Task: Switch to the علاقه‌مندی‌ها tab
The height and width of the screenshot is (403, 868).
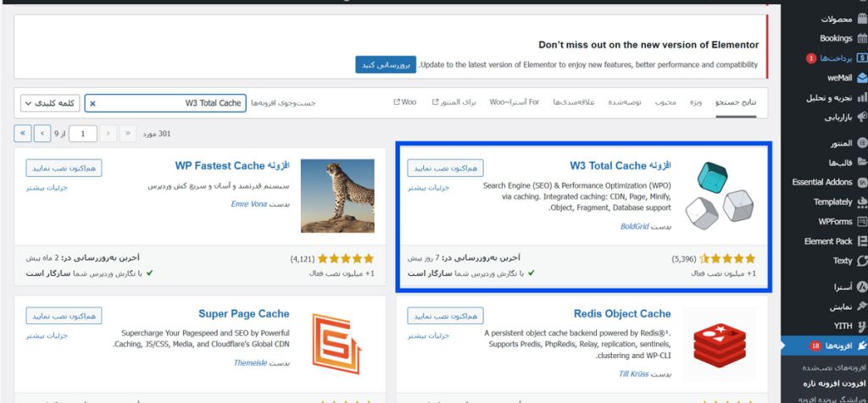Action: pos(574,102)
